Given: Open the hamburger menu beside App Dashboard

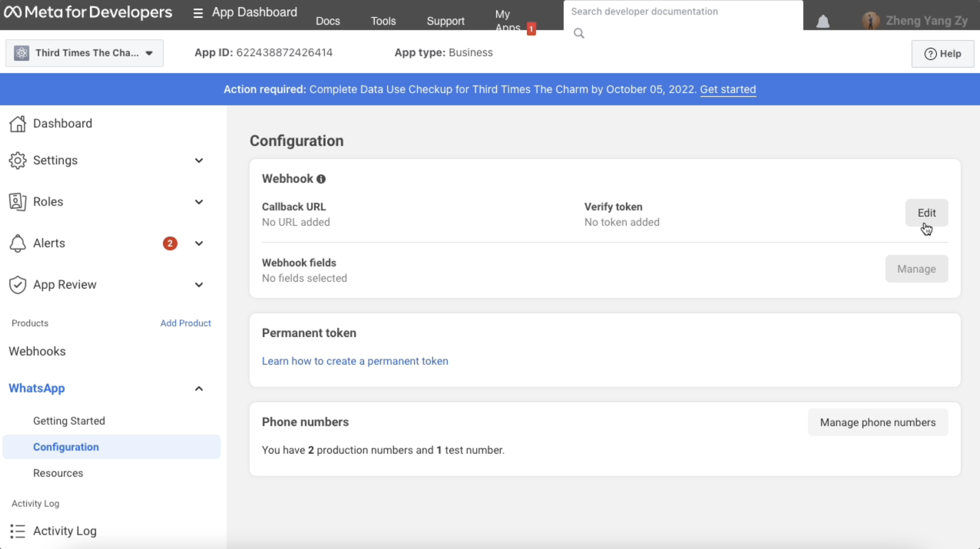Looking at the screenshot, I should point(197,13).
